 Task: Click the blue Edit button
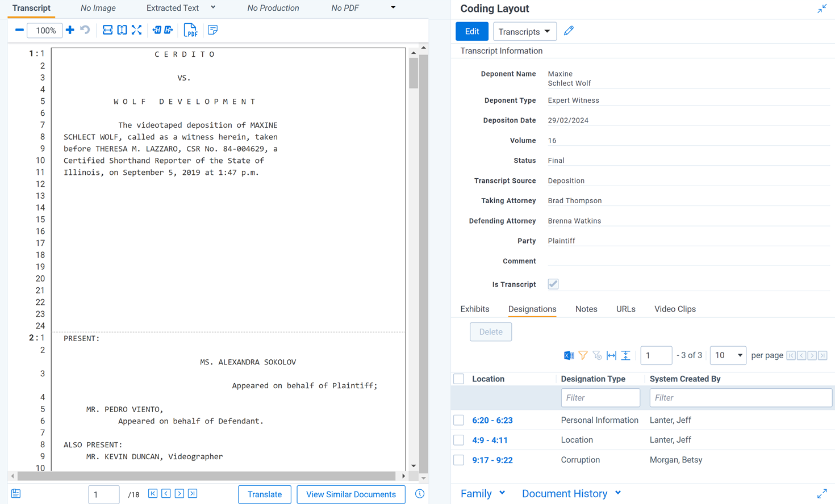472,31
